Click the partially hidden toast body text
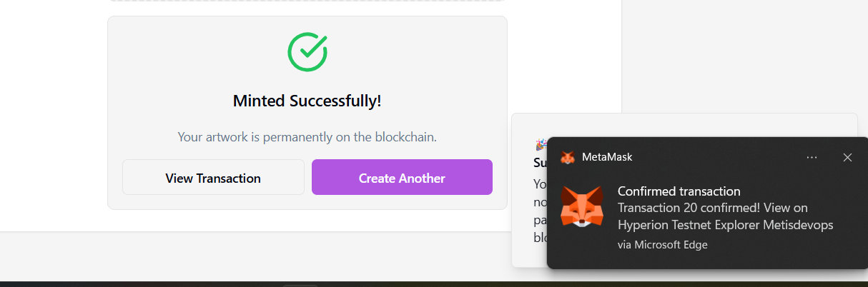This screenshot has width=868, height=287. click(x=540, y=211)
